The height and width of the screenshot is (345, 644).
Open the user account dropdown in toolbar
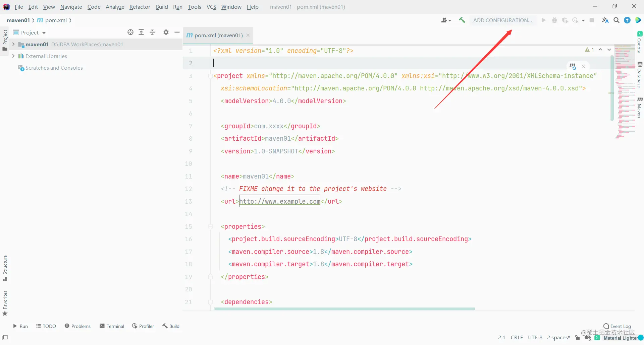(x=446, y=20)
